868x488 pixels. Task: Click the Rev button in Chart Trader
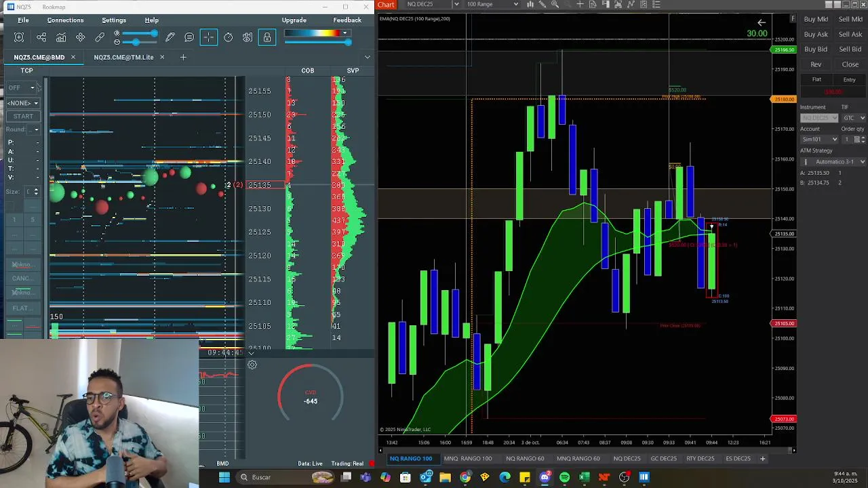coord(816,64)
